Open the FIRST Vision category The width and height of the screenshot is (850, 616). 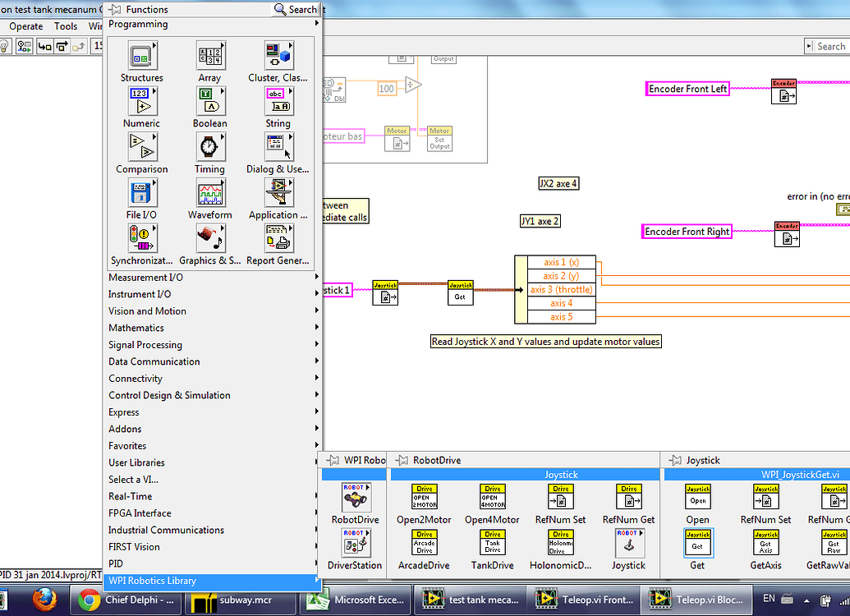[x=213, y=546]
